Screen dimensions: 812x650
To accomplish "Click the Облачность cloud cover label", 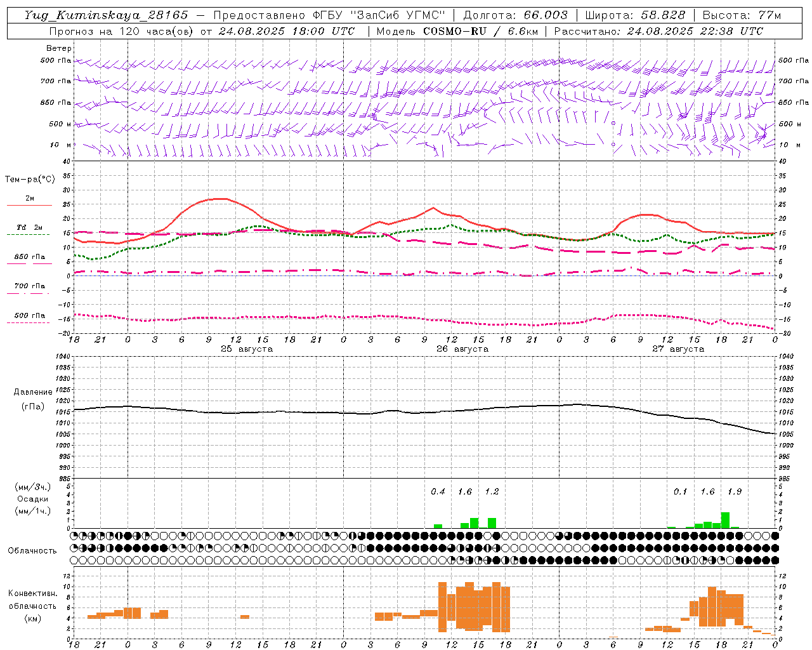I will [32, 550].
